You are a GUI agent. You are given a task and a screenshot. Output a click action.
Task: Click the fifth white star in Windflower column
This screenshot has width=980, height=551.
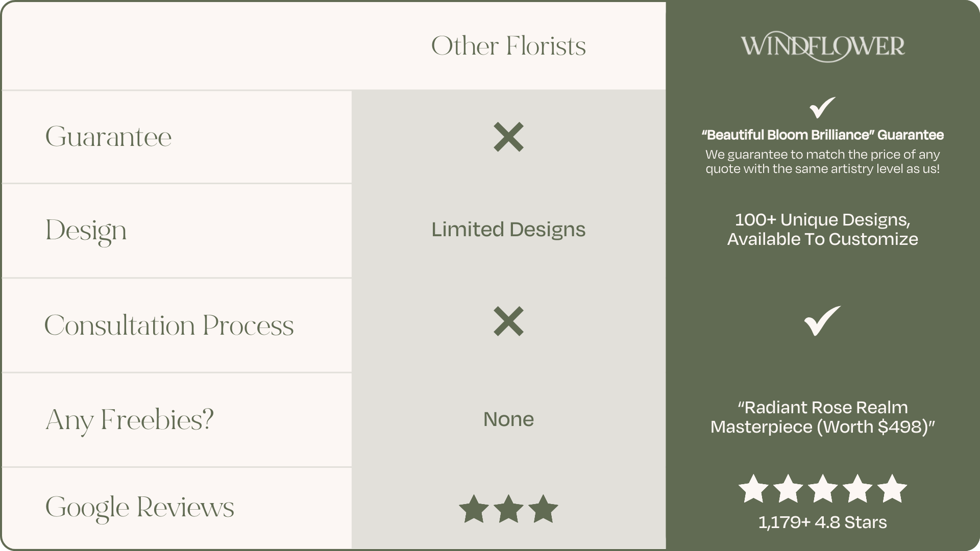click(892, 488)
